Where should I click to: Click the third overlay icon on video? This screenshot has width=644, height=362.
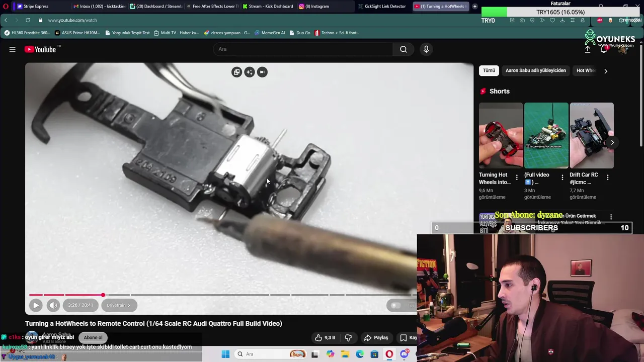(x=262, y=72)
